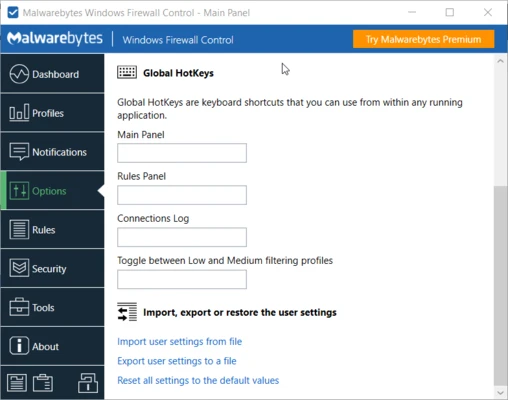Click the 'Connections Log' field label
The image size is (508, 400).
153,218
